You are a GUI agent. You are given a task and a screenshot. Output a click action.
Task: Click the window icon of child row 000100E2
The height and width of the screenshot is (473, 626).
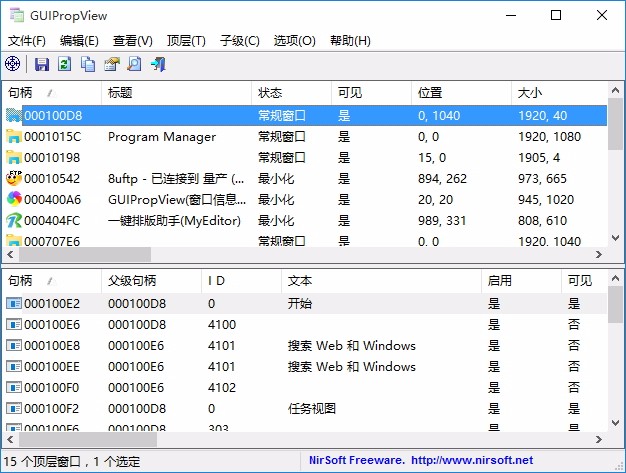pos(14,303)
